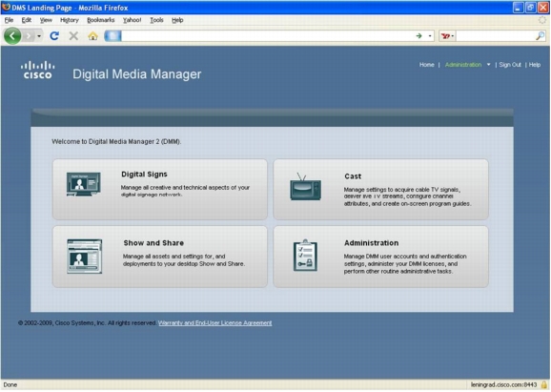Open the address bar history dropdown
Image resolution: width=551 pixels, height=392 pixels.
pos(430,36)
